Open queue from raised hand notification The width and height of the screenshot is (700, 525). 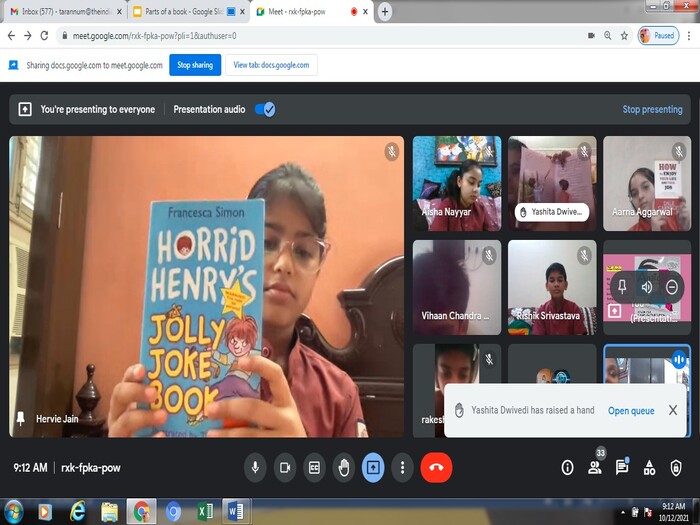pyautogui.click(x=631, y=410)
